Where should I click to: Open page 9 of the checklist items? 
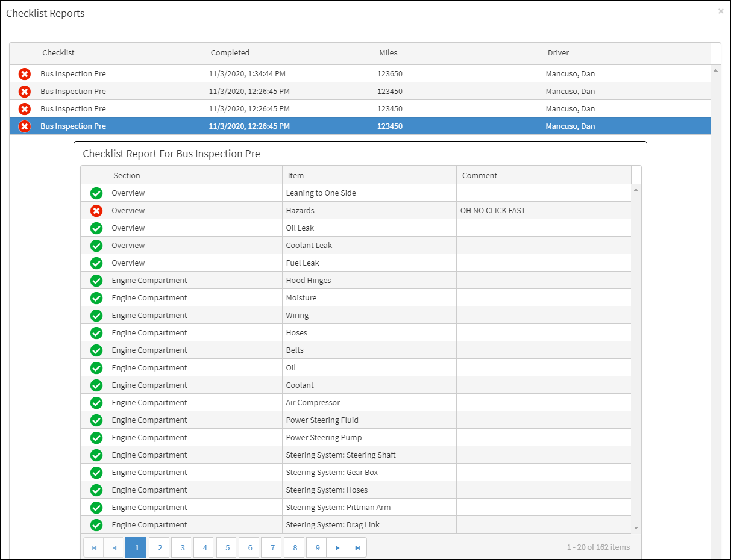(317, 547)
